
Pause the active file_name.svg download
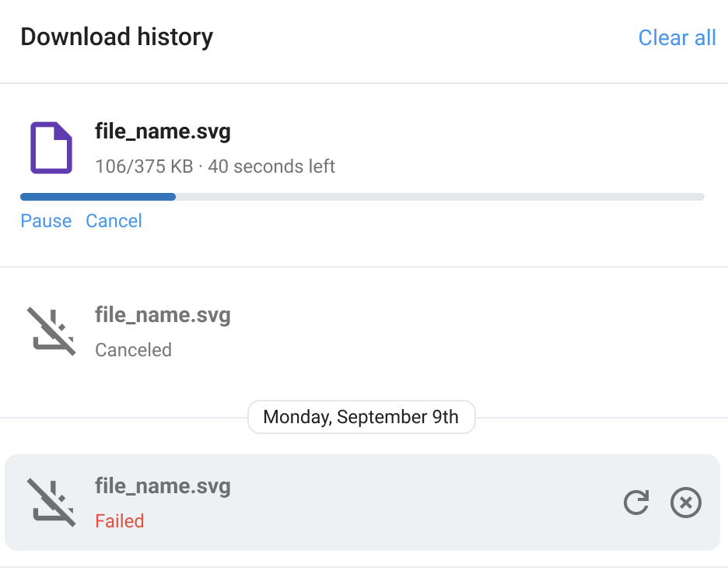[46, 221]
